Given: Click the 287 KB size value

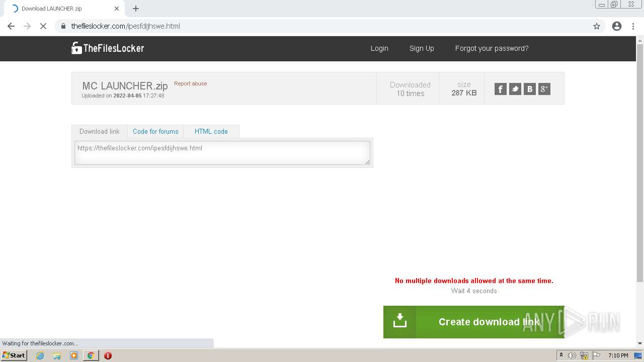Looking at the screenshot, I should 464,93.
